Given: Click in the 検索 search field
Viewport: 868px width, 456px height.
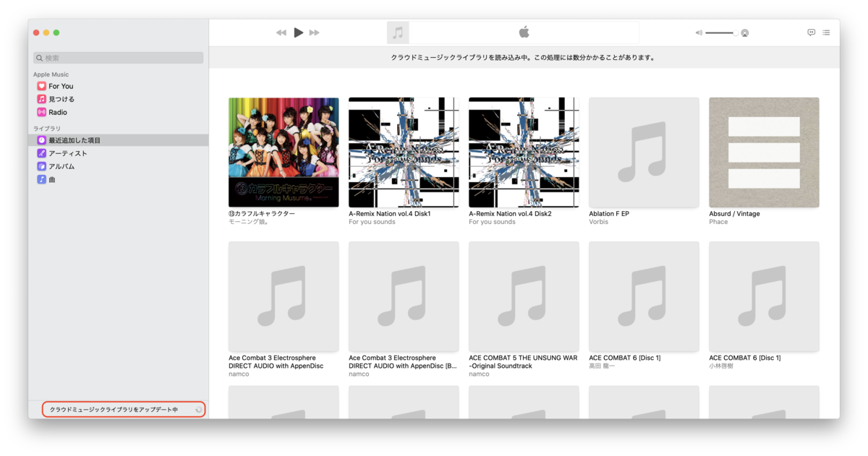Looking at the screenshot, I should click(118, 58).
